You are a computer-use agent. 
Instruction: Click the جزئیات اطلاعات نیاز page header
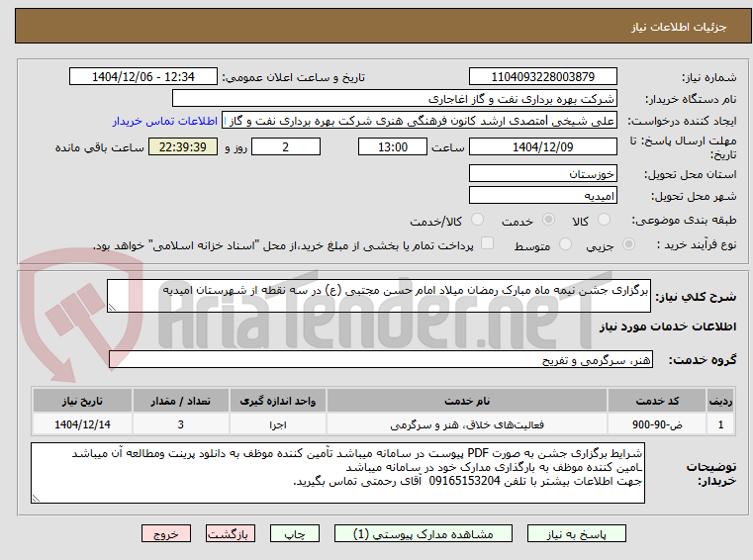679,27
